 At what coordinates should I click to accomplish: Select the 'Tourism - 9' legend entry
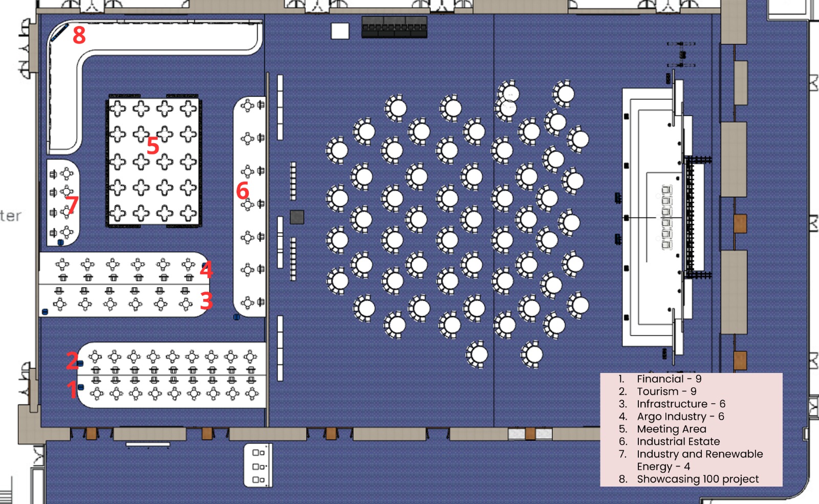666,391
